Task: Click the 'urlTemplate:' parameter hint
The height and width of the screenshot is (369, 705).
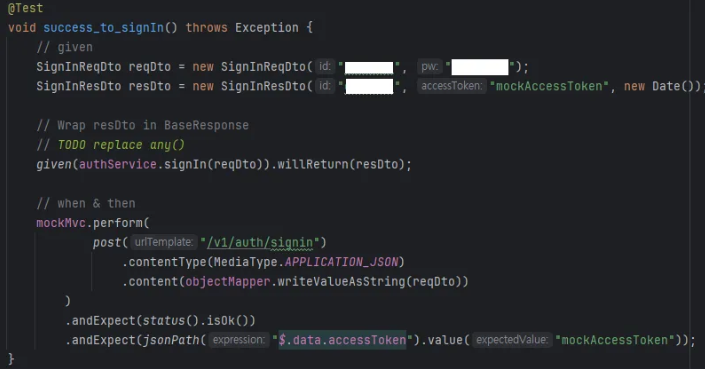Action: (x=164, y=242)
